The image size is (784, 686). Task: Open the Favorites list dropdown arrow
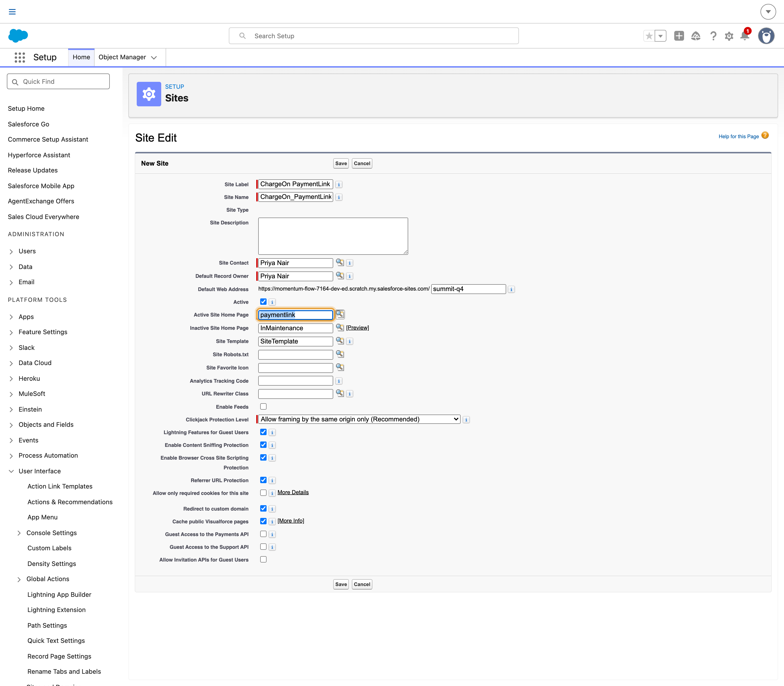pyautogui.click(x=660, y=36)
